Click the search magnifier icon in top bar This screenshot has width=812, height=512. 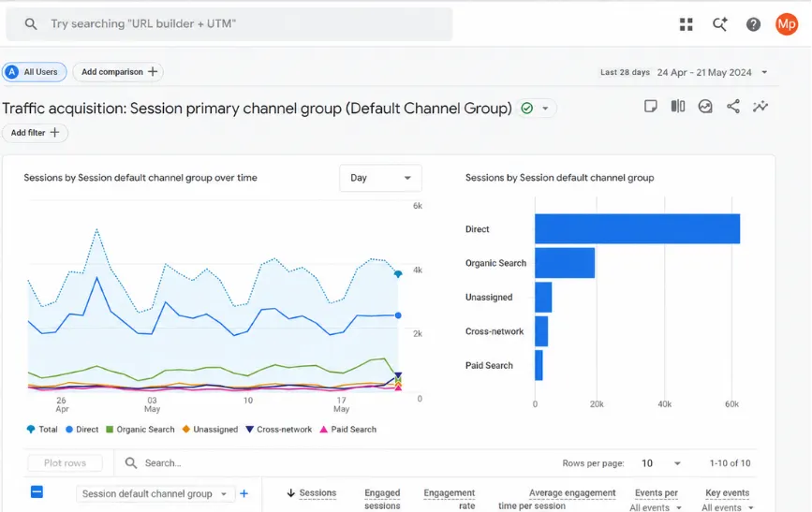31,23
